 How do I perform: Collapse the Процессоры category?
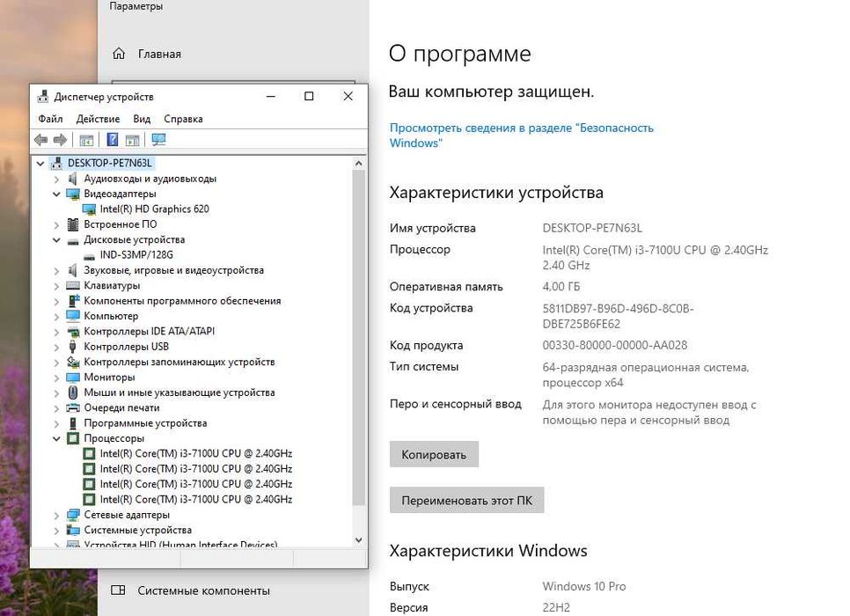(x=56, y=438)
